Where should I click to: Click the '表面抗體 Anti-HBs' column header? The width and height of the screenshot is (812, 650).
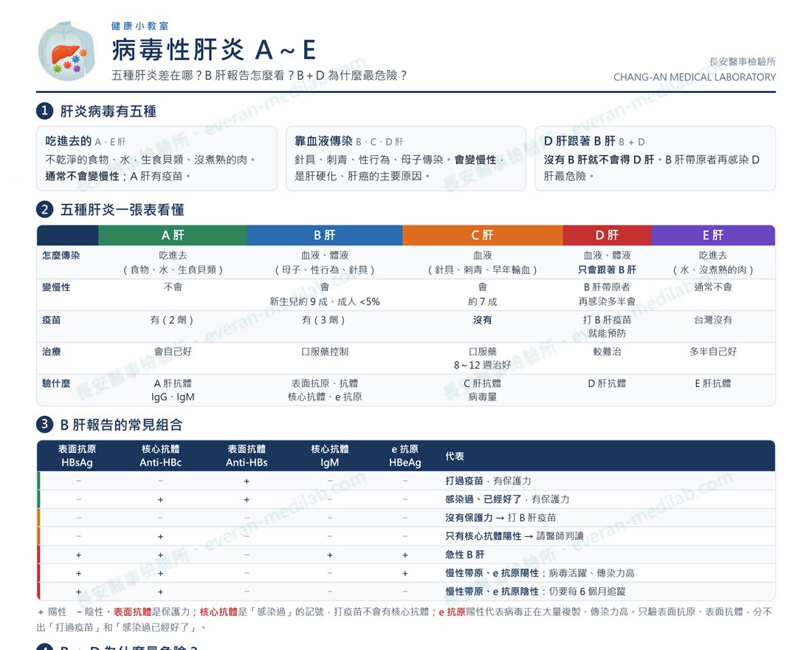coord(247,456)
